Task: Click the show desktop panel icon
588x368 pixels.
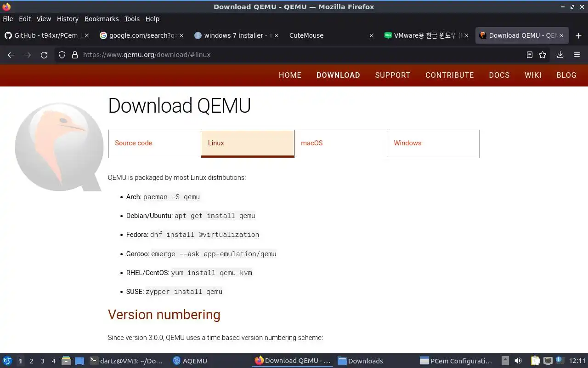Action: 79,361
